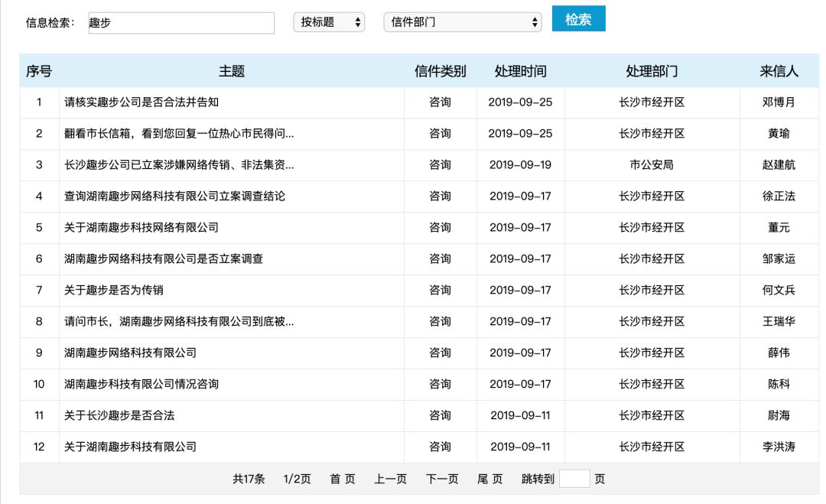Focus the 信息检索 search input field

[x=181, y=23]
